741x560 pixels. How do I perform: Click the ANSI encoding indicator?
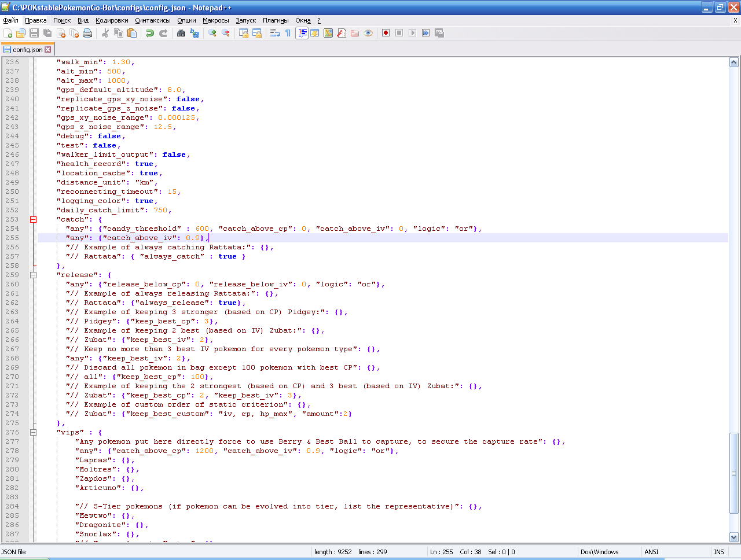click(x=652, y=552)
